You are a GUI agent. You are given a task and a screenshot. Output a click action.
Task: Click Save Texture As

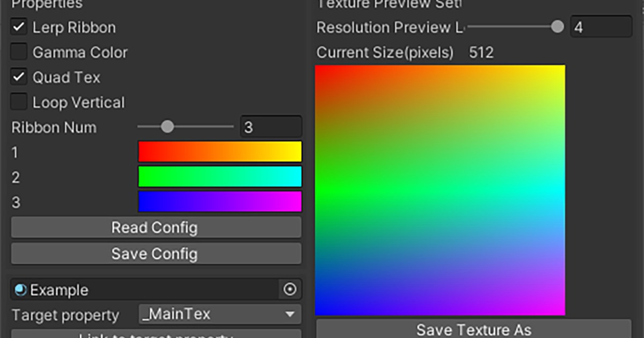click(475, 329)
